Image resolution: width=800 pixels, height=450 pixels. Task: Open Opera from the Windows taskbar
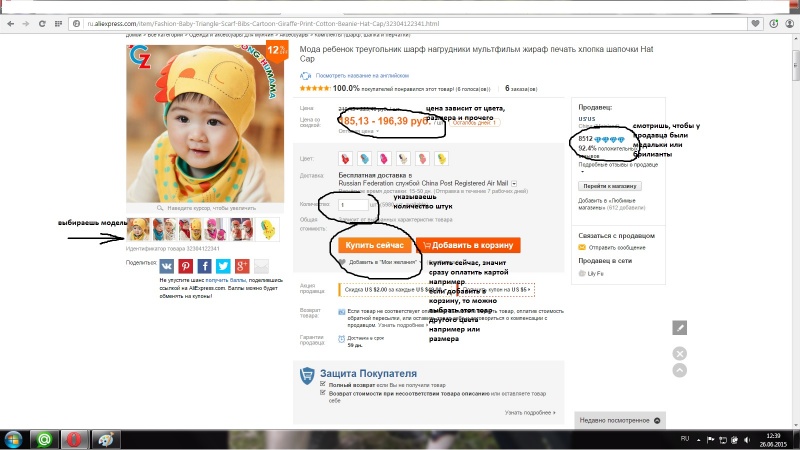coord(74,439)
